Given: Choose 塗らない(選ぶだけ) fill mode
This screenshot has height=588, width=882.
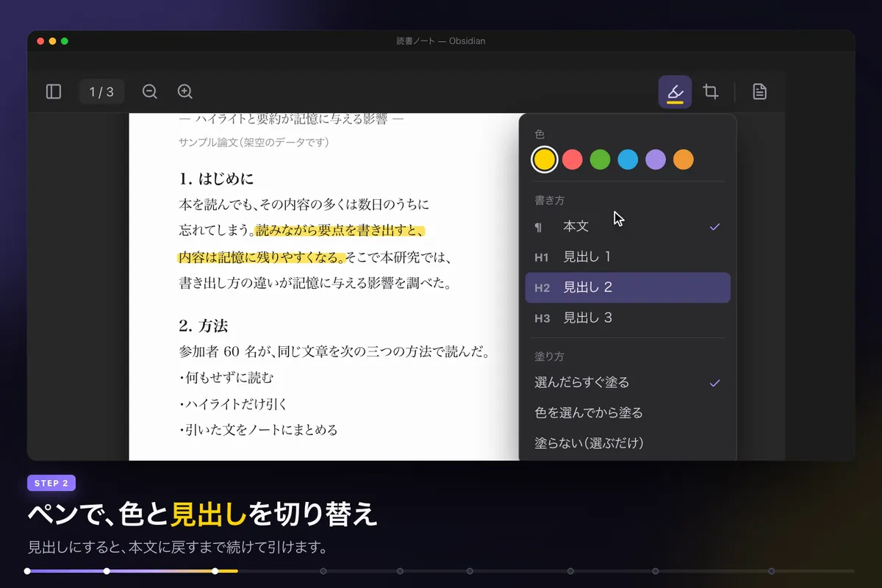Looking at the screenshot, I should (628, 443).
